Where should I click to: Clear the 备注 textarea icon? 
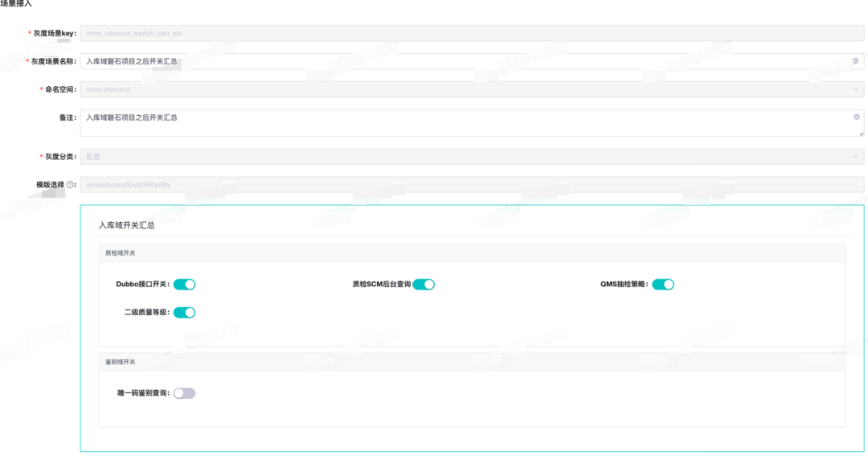pyautogui.click(x=857, y=117)
